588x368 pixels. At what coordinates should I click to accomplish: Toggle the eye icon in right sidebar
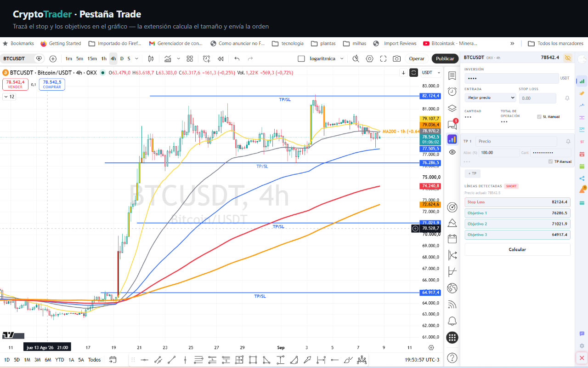click(x=452, y=152)
